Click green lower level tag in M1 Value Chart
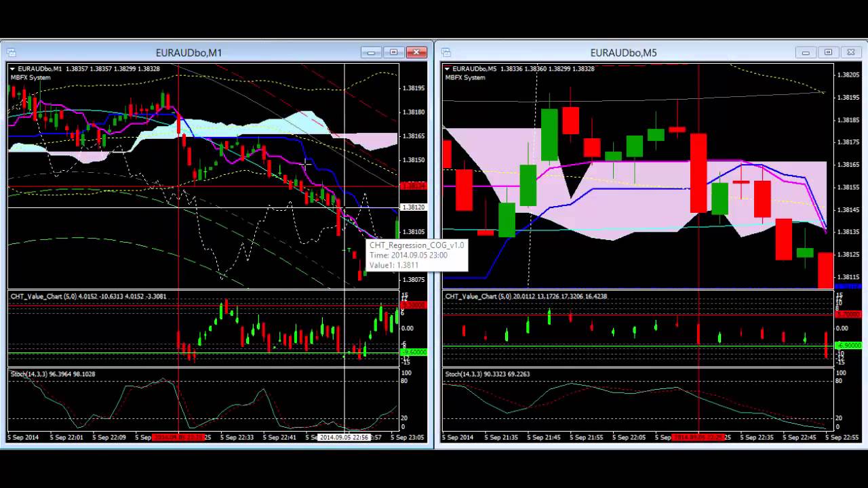The width and height of the screenshot is (868, 488). point(414,352)
